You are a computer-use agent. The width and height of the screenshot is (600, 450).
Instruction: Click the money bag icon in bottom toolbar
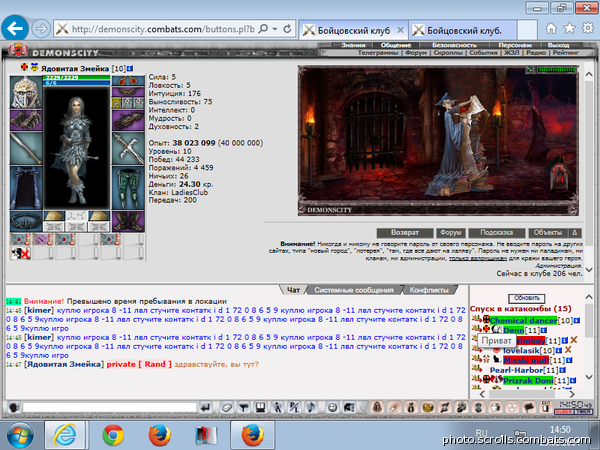click(x=411, y=407)
